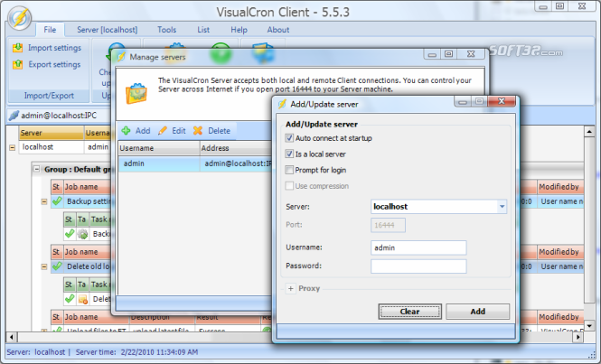Image resolution: width=601 pixels, height=364 pixels.
Task: Open the List ribbon tab
Action: point(203,30)
